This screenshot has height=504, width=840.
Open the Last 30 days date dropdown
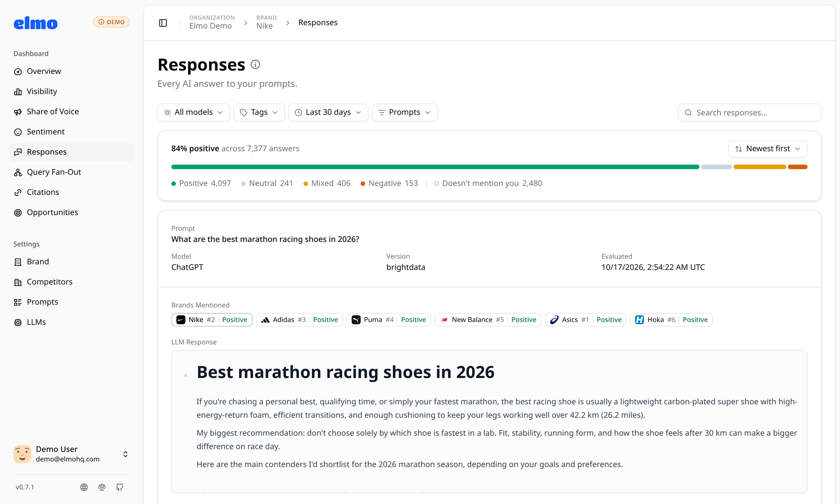tap(328, 112)
